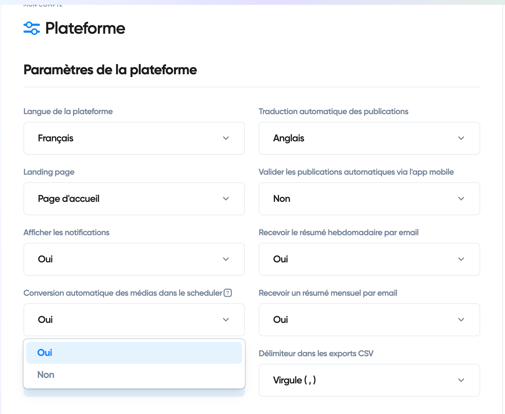Click the Plateforme page title
Image resolution: width=505 pixels, height=414 pixels.
[x=85, y=28]
